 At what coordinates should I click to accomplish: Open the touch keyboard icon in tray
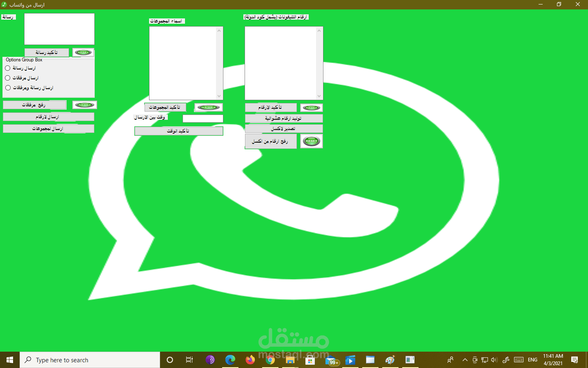[x=519, y=360]
